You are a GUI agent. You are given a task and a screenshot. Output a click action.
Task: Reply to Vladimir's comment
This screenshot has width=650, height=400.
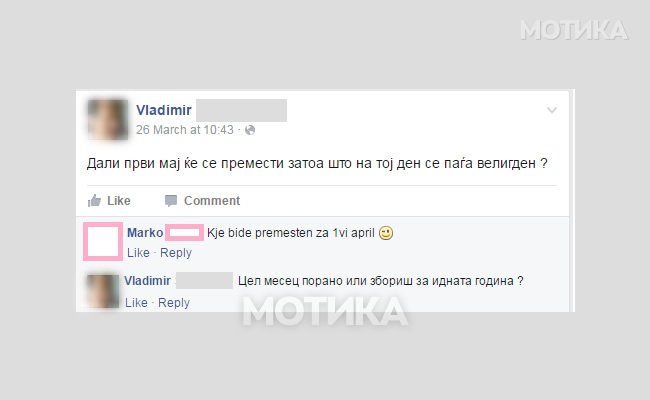tap(174, 303)
